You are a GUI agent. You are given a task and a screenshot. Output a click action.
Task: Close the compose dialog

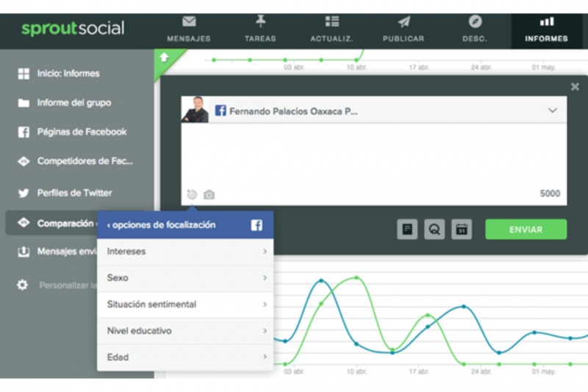coord(575,87)
